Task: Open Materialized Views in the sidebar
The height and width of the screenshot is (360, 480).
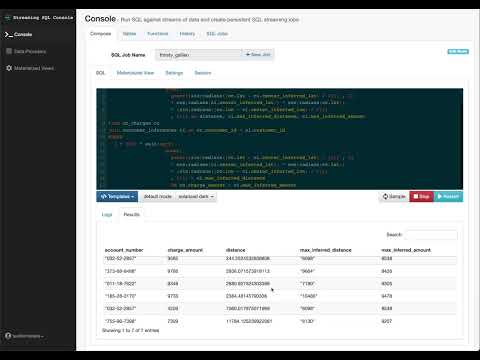Action: (x=30, y=68)
